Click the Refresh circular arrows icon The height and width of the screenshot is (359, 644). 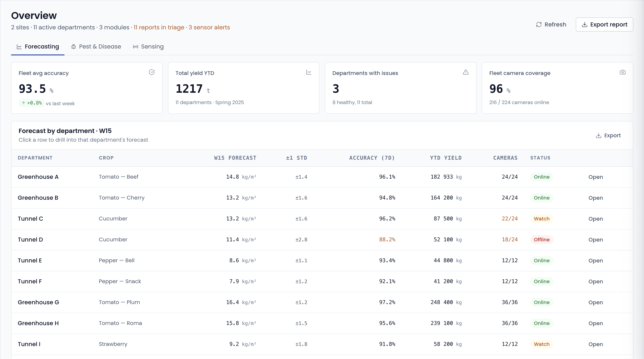pyautogui.click(x=539, y=24)
